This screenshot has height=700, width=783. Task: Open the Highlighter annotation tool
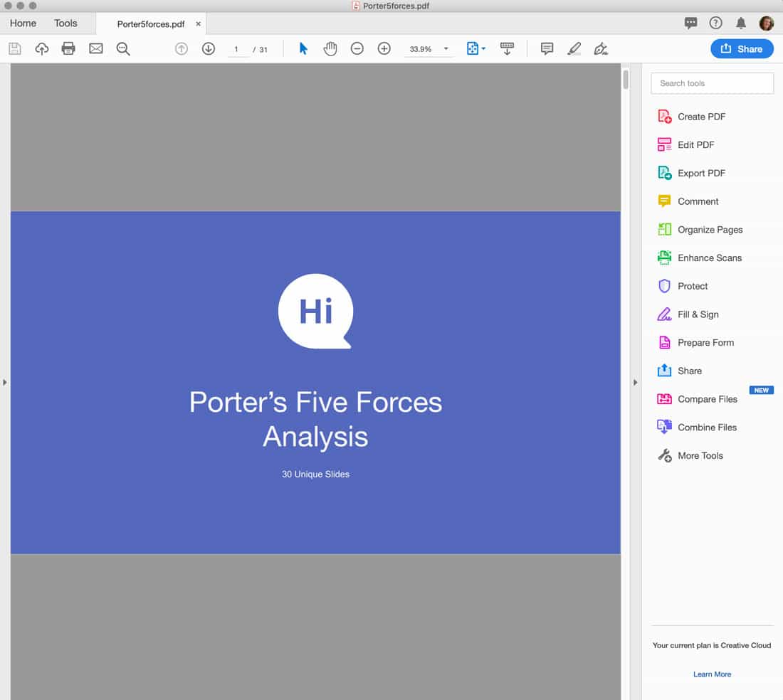574,48
